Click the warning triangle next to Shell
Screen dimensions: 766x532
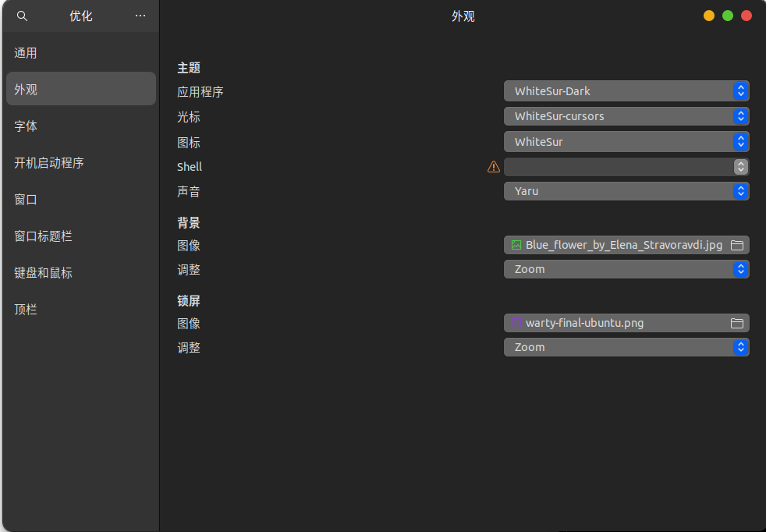pyautogui.click(x=493, y=166)
